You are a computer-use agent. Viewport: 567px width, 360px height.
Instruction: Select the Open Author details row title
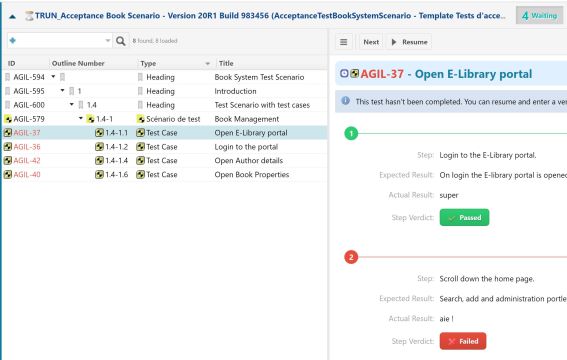tap(249, 160)
